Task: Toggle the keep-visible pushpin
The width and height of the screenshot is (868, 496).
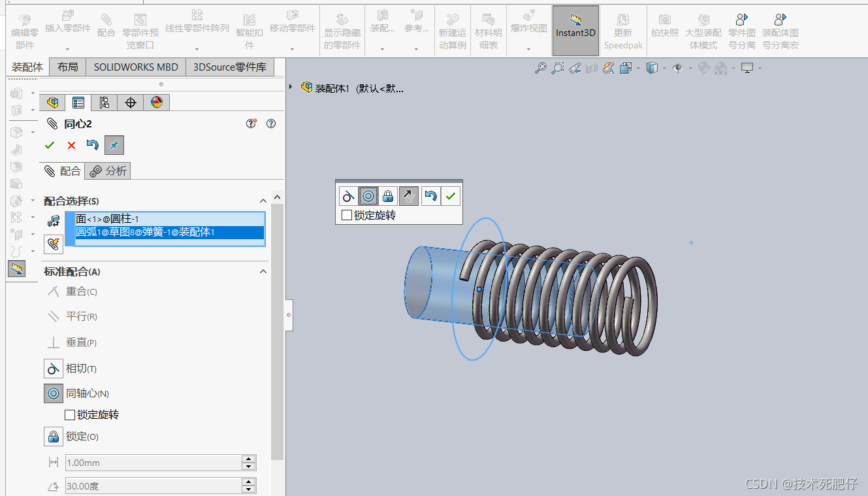Action: (x=114, y=145)
